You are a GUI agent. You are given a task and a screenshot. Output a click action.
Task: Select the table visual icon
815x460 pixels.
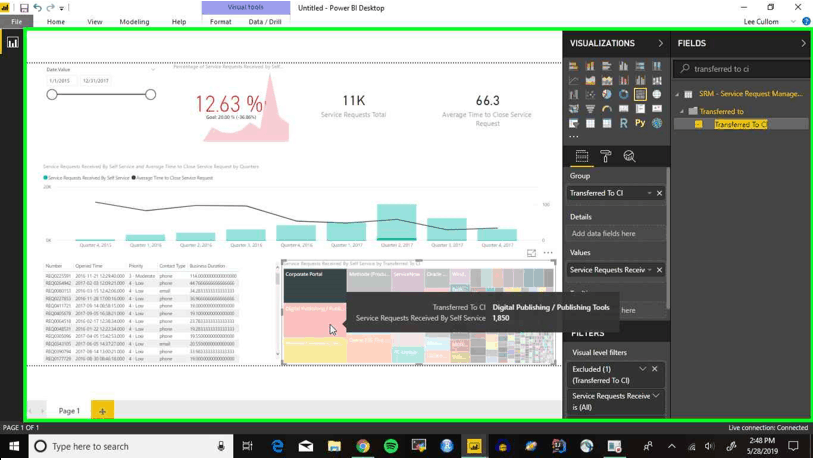coord(590,124)
